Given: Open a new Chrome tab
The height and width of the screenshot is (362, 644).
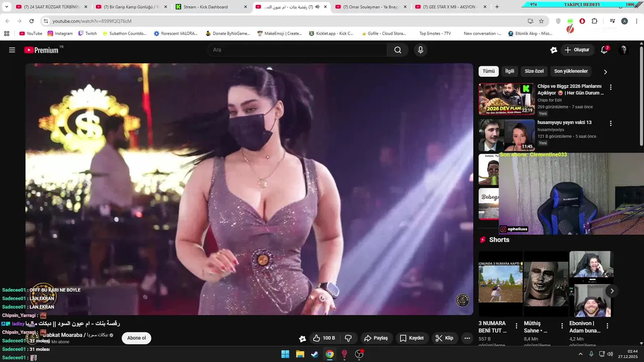Looking at the screenshot, I should (x=497, y=7).
